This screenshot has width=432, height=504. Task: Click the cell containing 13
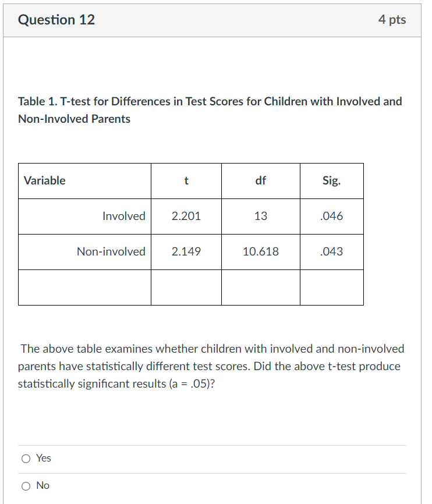[x=260, y=216]
